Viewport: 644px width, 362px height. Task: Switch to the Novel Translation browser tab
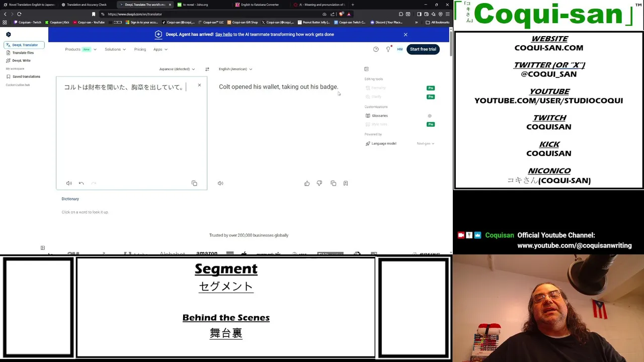(x=29, y=5)
